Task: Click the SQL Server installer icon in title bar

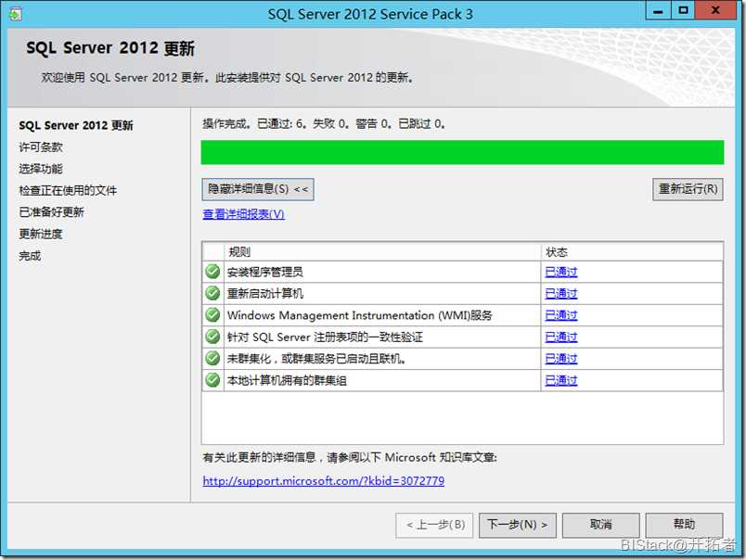Action: coord(15,14)
